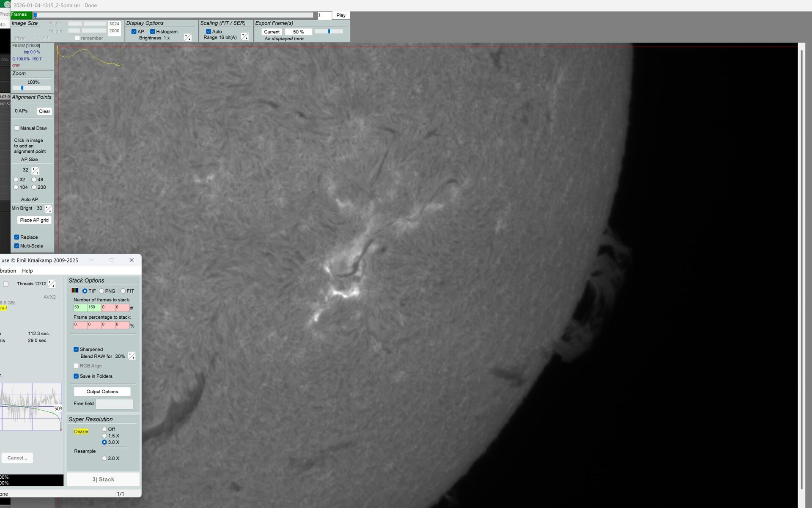Enable the Manual Draw checkbox

pos(16,128)
